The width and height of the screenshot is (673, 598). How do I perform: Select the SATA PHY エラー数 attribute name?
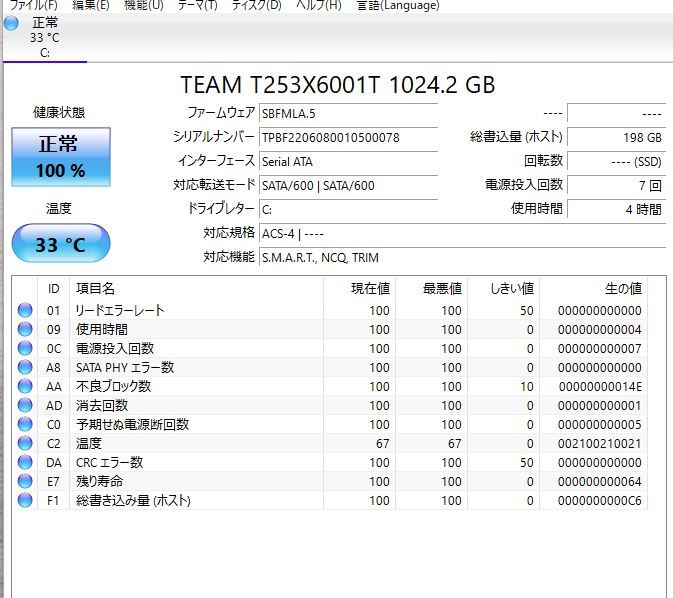click(x=125, y=367)
